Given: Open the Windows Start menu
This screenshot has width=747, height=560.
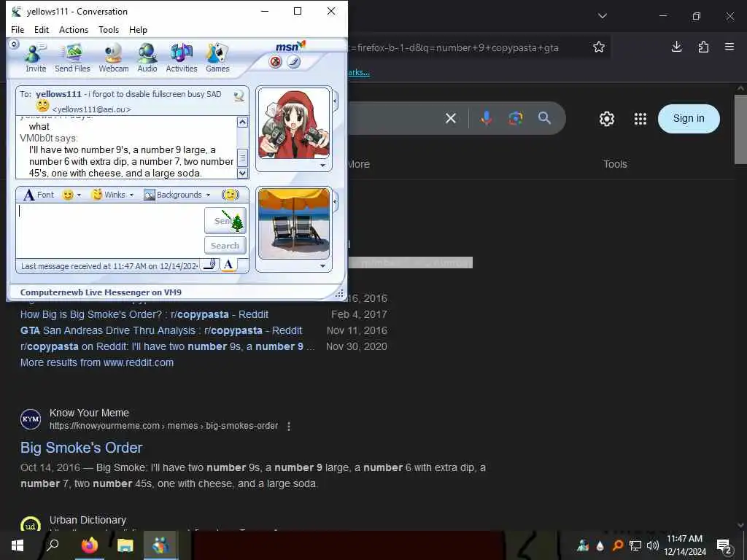Looking at the screenshot, I should click(x=18, y=545).
